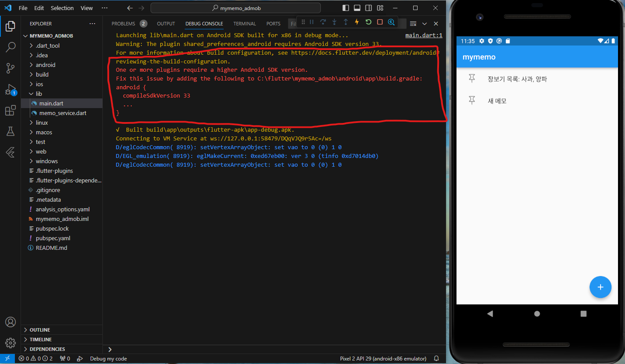Tap the emulator Android home button
The width and height of the screenshot is (625, 364).
[537, 314]
